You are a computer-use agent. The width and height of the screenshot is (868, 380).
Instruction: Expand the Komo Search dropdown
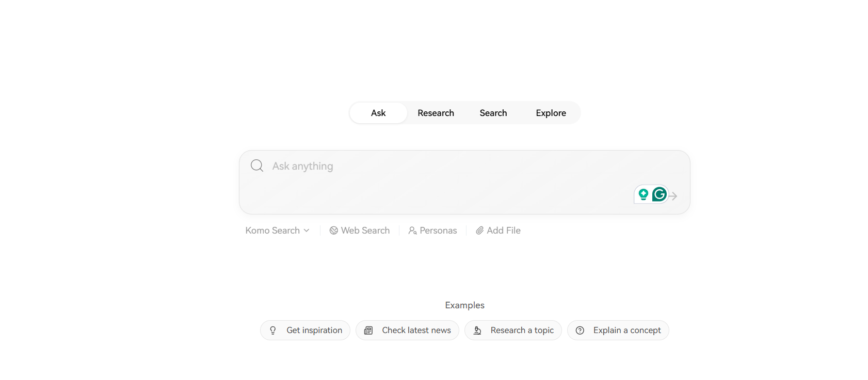278,230
